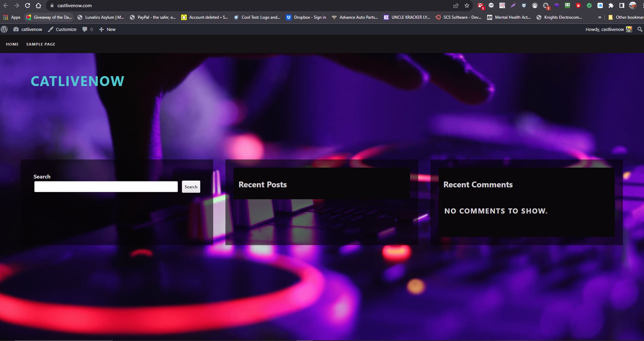Toggle the browser side panel
This screenshot has height=341, width=644.
point(622,5)
